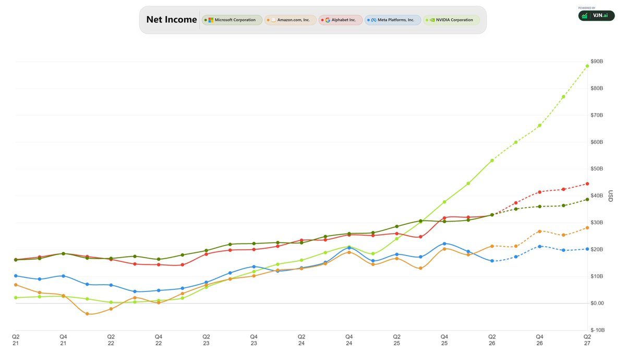Click the Q2 27 x-axis label
Image resolution: width=626 pixels, height=364 pixels.
[x=587, y=339]
